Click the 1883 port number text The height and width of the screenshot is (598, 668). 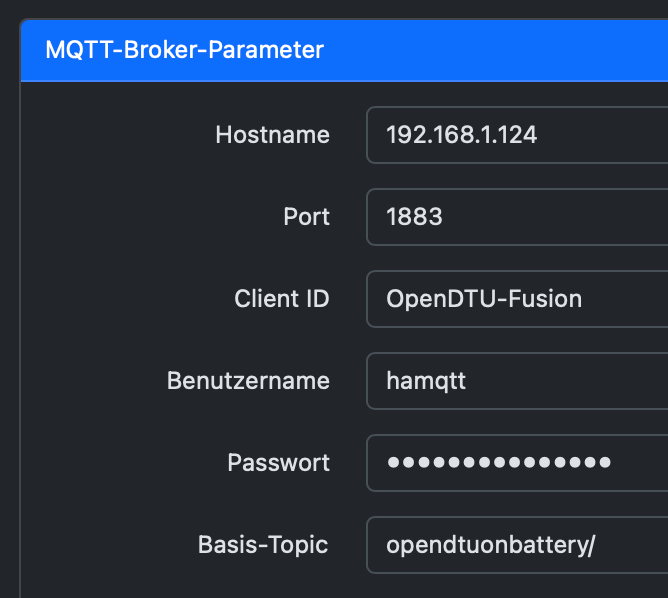(414, 217)
